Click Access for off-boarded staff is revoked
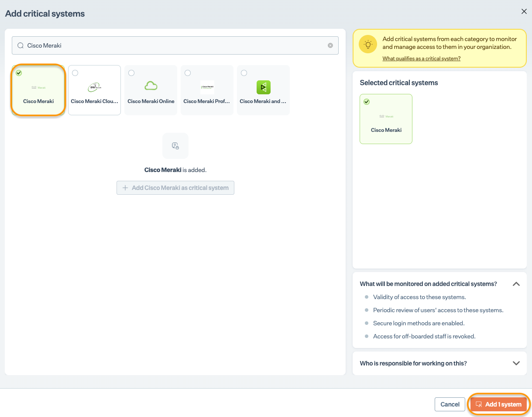Image resolution: width=532 pixels, height=417 pixels. tap(424, 336)
